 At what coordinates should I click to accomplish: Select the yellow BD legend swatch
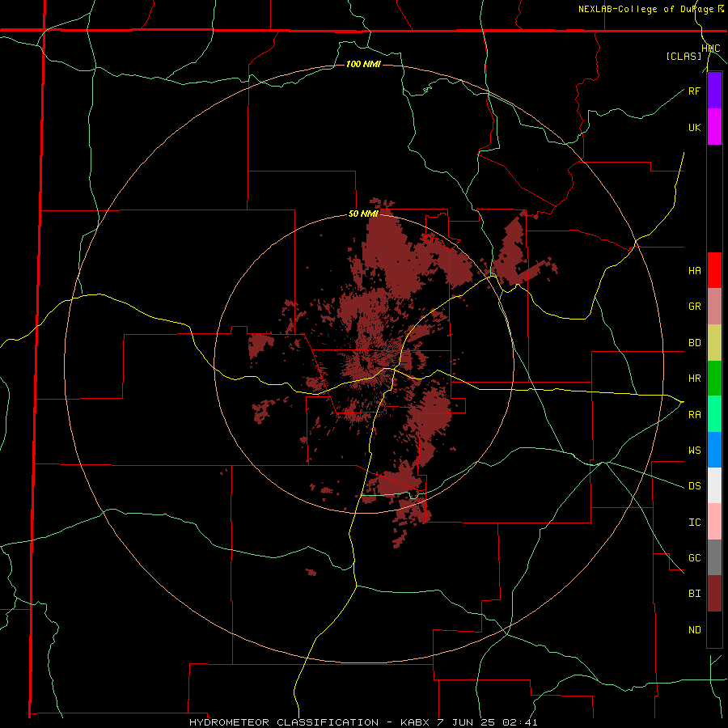[714, 343]
